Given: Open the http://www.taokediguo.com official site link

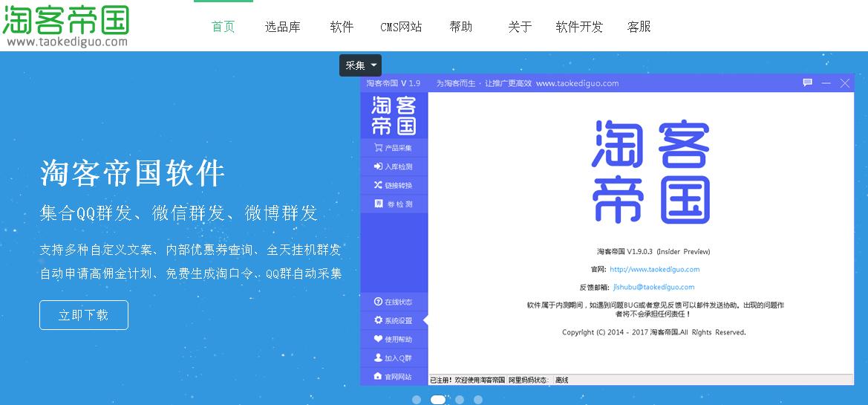Looking at the screenshot, I should [x=654, y=269].
